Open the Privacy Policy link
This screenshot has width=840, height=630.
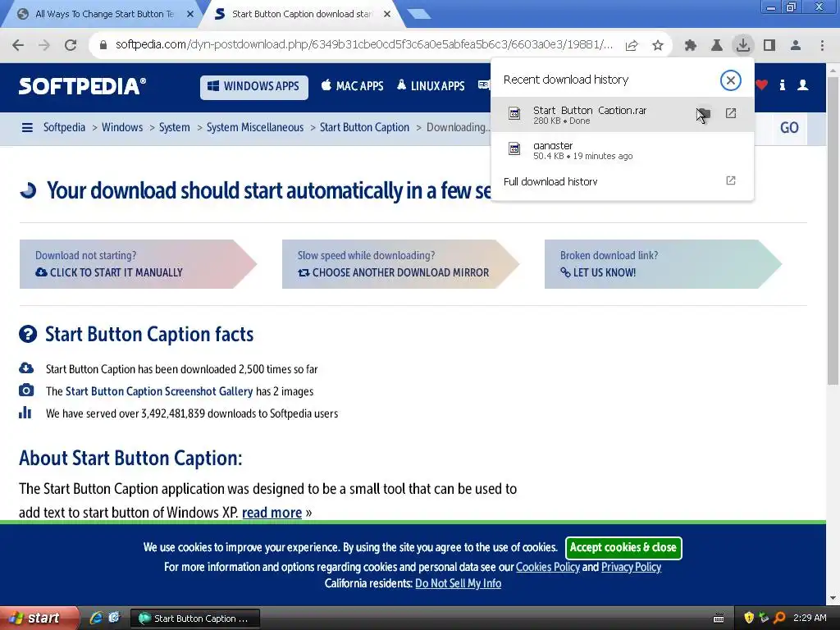pyautogui.click(x=631, y=568)
